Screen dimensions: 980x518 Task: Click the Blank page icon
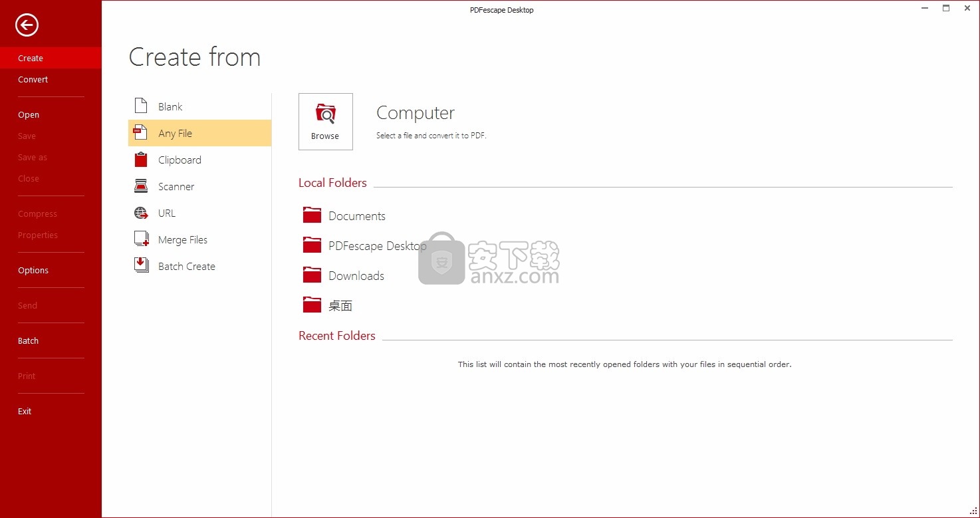pyautogui.click(x=141, y=106)
